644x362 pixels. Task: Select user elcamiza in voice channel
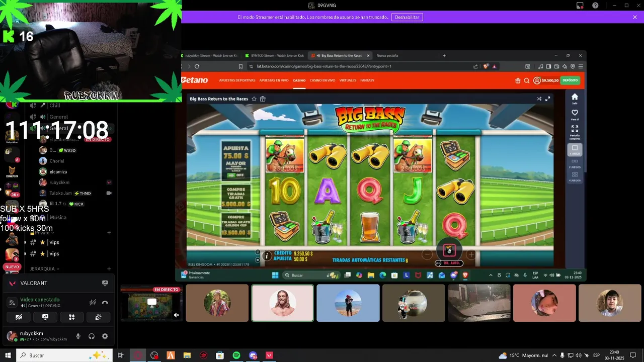(x=58, y=171)
